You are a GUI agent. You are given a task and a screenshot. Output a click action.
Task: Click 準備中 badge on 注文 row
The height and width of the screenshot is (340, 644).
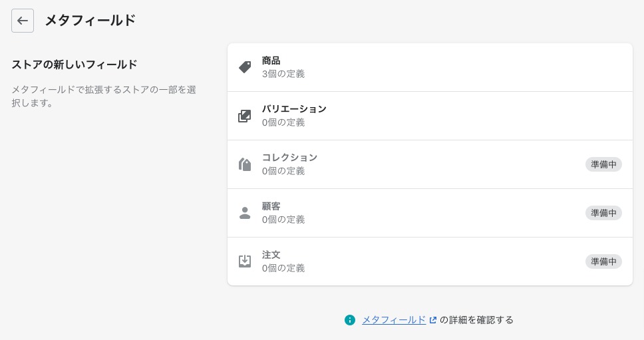tap(603, 261)
